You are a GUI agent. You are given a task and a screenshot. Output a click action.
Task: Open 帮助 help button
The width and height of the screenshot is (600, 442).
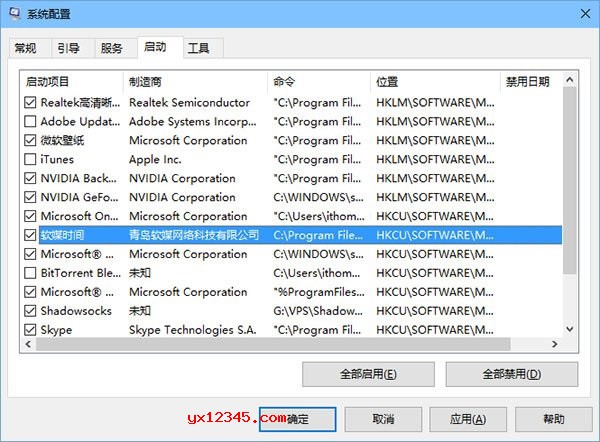[x=554, y=419]
